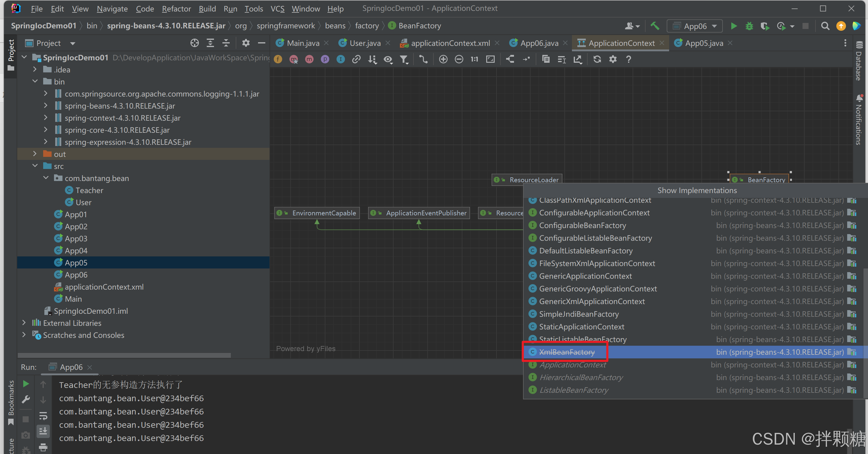Open the Refactor menu
Screen dimensions: 868x454
click(176, 9)
